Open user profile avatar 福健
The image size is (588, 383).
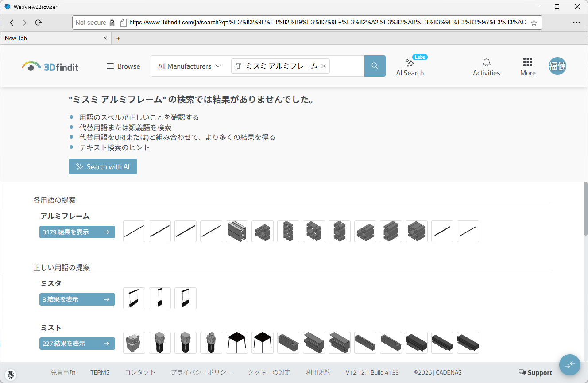(557, 66)
